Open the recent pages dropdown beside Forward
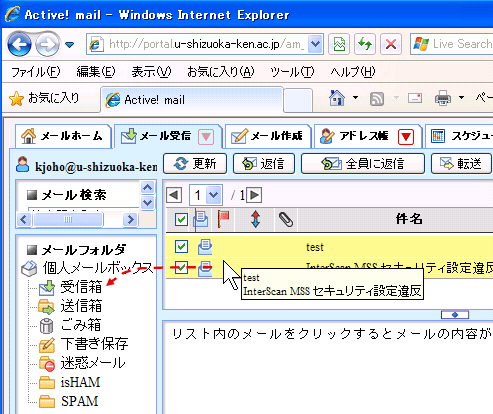This screenshot has width=493, height=414. 69,44
